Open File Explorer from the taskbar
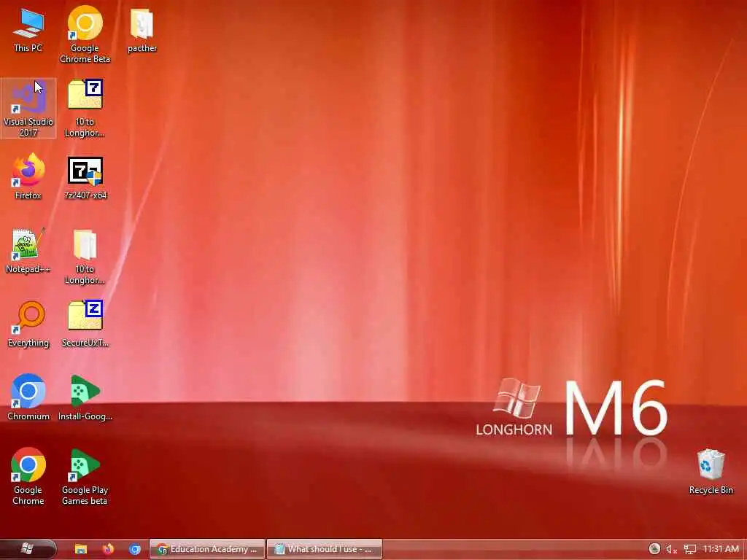The height and width of the screenshot is (560, 747). (81, 549)
